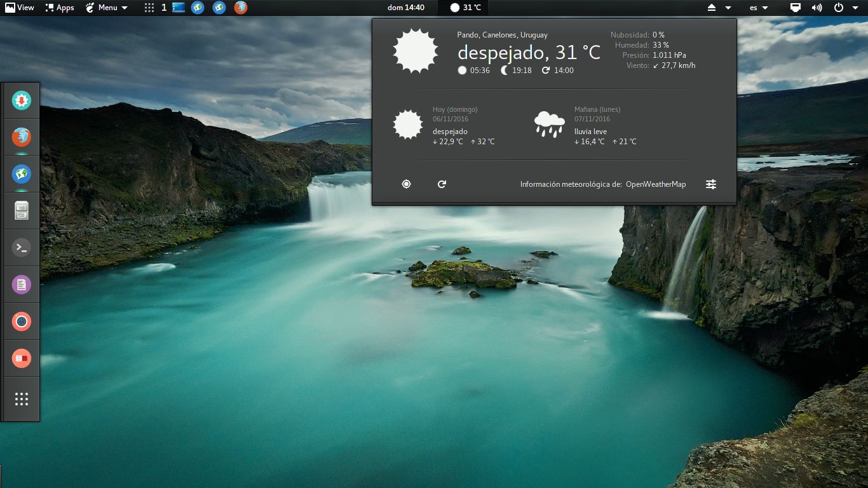Click the network icon in the top bar
Viewport: 868px width, 488px height.
pyautogui.click(x=796, y=8)
